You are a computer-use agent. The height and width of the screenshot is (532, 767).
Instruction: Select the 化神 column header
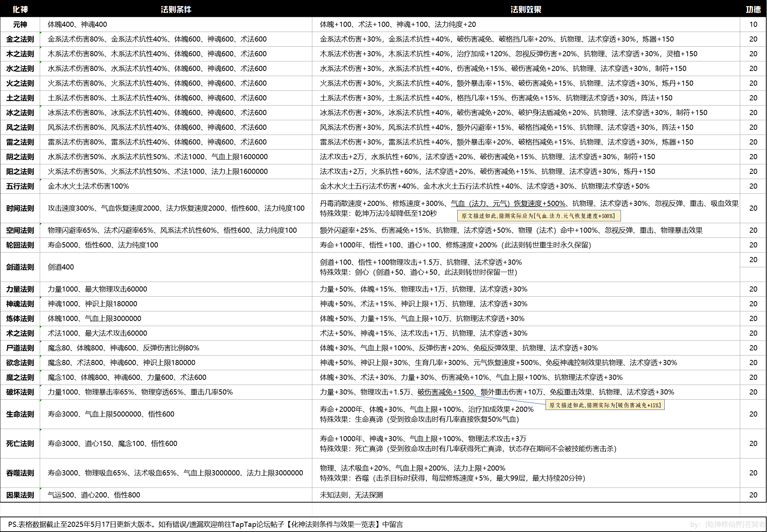20,9
